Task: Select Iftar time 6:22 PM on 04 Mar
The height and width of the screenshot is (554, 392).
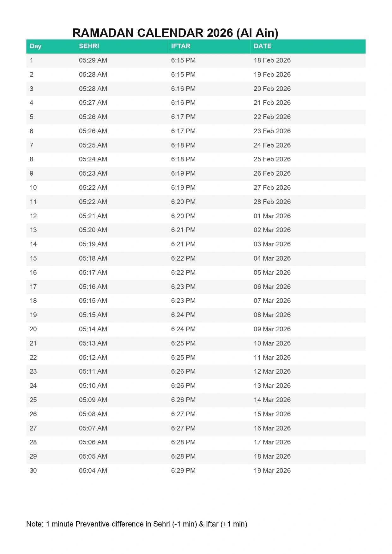Action: click(x=183, y=258)
